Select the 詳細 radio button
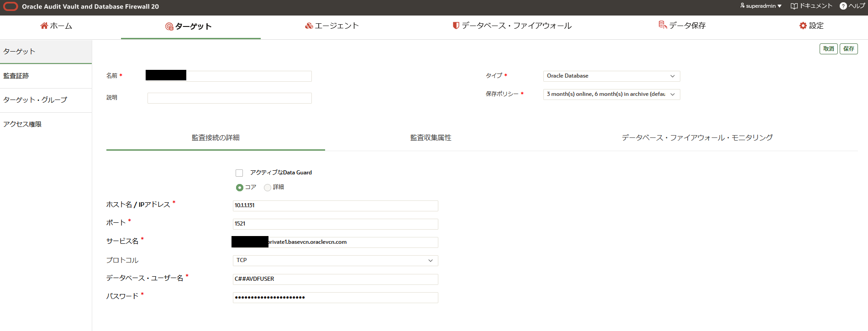868x331 pixels. click(268, 188)
